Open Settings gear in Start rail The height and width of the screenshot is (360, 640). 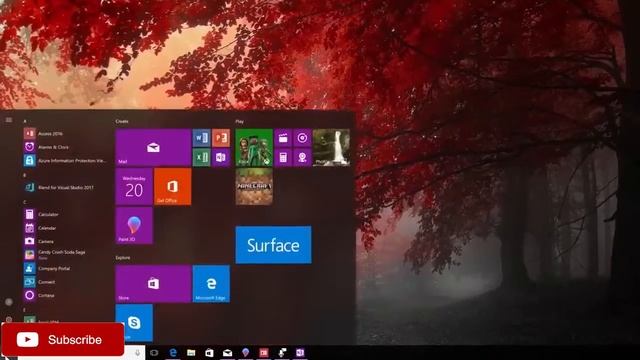point(9,319)
